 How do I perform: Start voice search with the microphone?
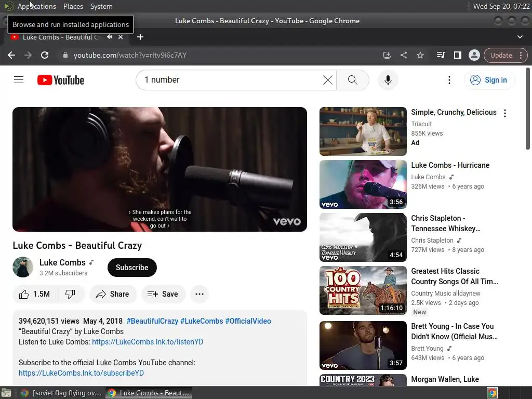388,80
